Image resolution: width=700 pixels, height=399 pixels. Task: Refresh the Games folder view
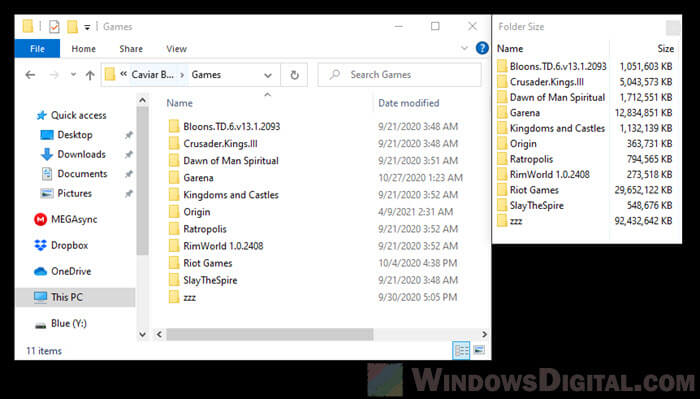point(294,75)
